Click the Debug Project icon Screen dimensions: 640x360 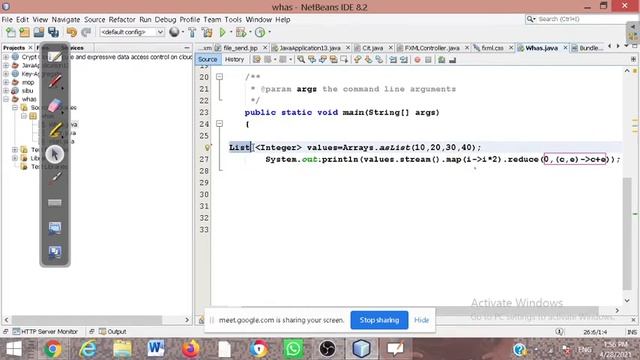coord(241,32)
